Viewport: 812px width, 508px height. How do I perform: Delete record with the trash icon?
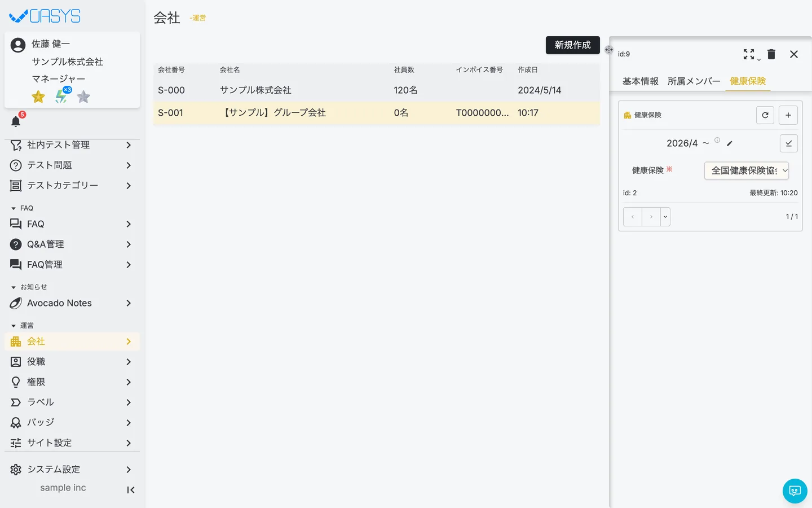tap(771, 54)
